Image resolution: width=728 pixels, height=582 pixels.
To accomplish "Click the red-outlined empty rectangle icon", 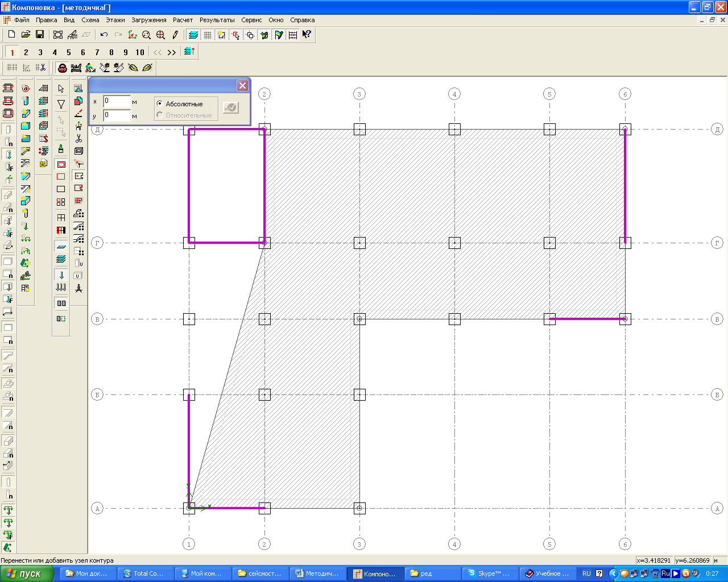I will click(61, 177).
